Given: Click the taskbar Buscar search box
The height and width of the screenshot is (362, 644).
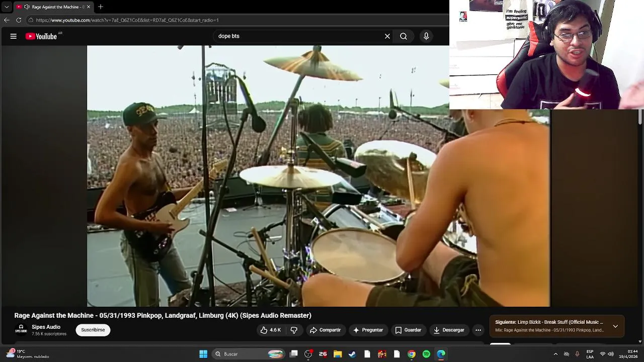Looking at the screenshot, I should (249, 354).
